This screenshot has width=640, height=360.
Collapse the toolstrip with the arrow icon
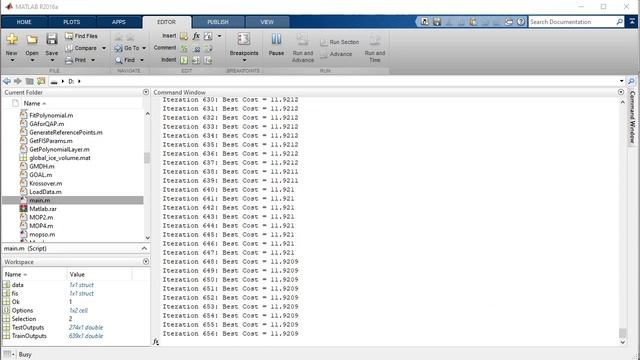632,21
